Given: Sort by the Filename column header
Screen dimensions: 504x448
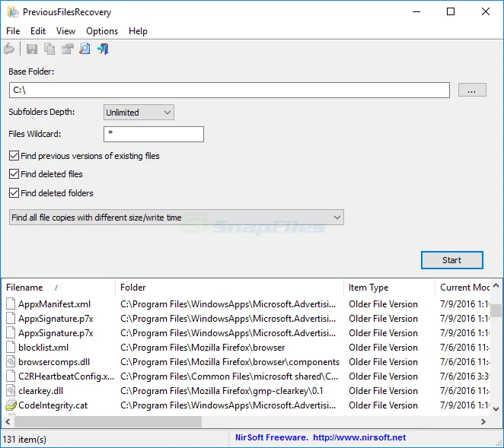Looking at the screenshot, I should point(59,288).
